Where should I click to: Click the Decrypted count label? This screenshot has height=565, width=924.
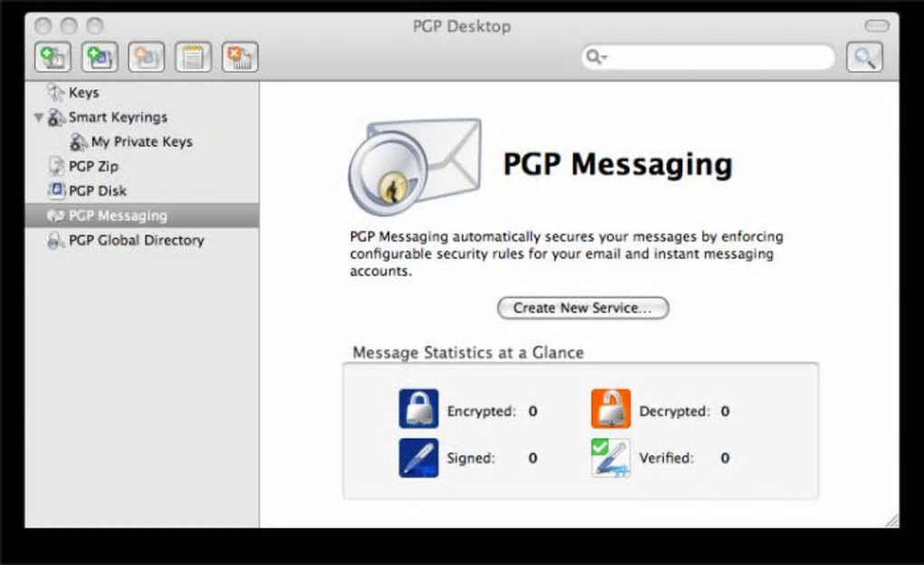tap(675, 411)
